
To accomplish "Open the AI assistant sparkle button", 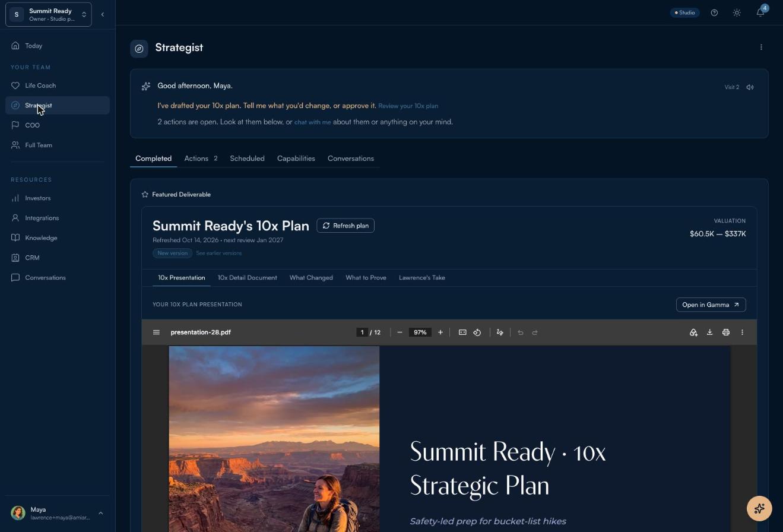I will (x=759, y=508).
